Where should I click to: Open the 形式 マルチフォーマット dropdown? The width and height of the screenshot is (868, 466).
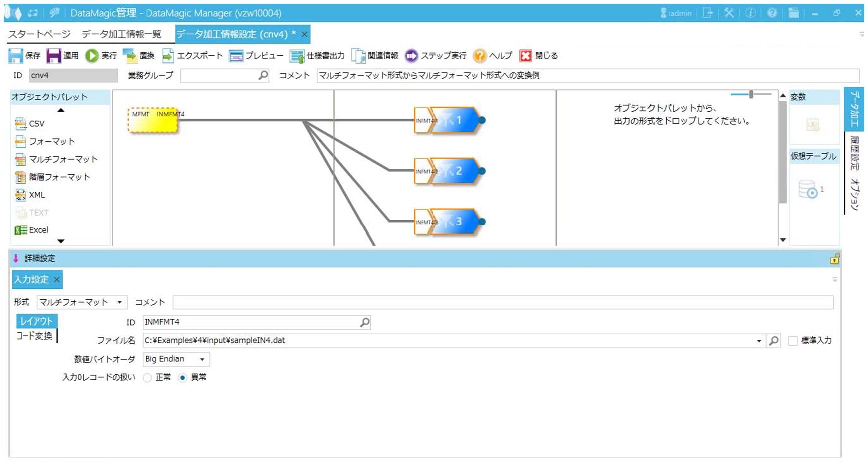pyautogui.click(x=119, y=302)
